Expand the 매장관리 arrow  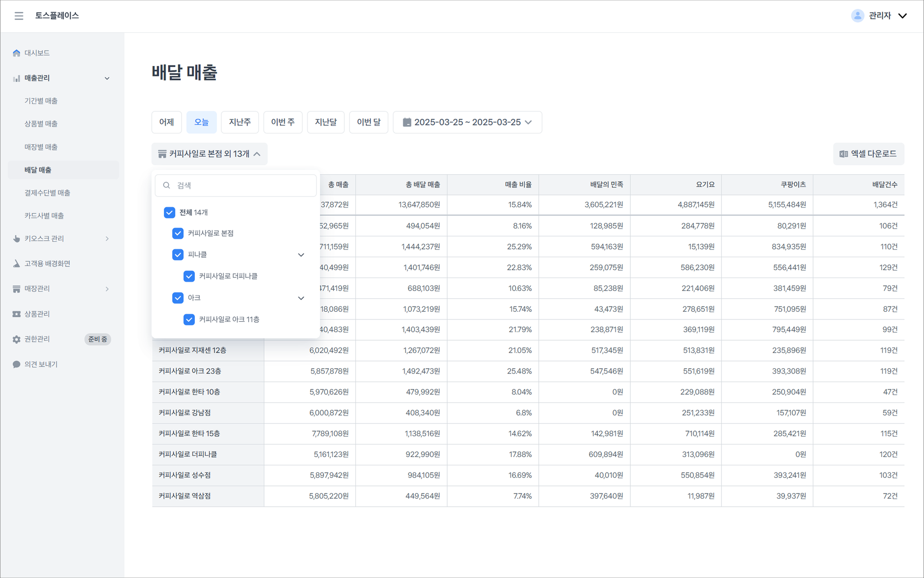click(107, 289)
